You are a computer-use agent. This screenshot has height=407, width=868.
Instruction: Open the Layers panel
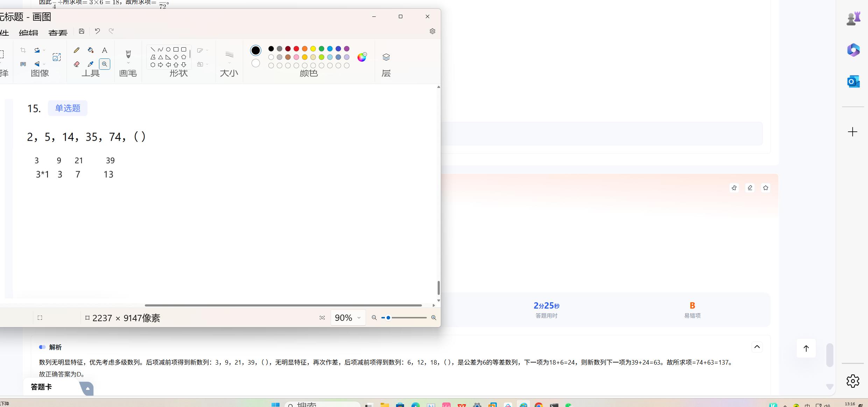[x=386, y=57]
